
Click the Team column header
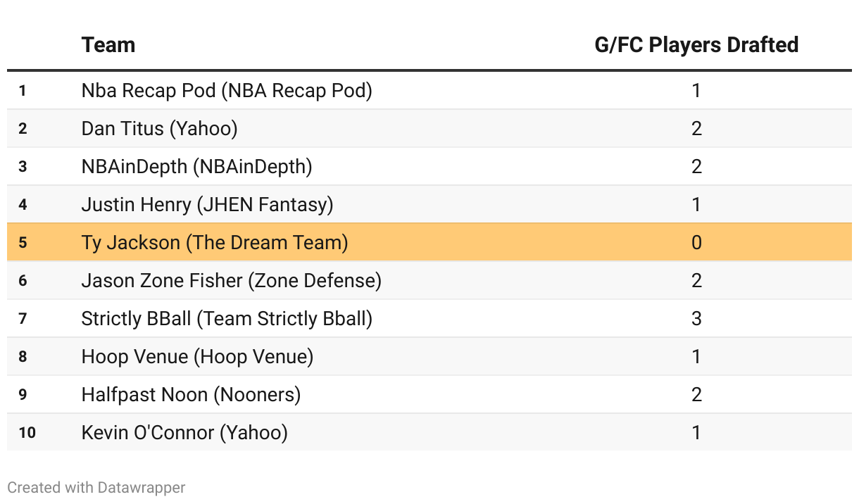(108, 45)
